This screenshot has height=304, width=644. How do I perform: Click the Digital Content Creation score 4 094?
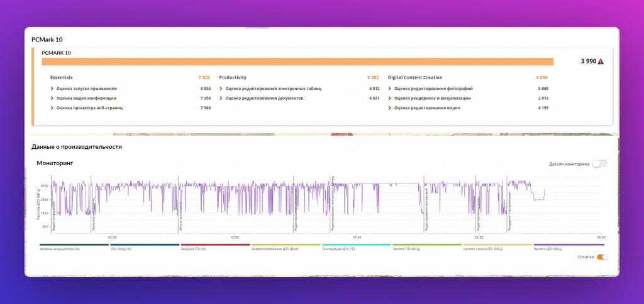(x=541, y=77)
